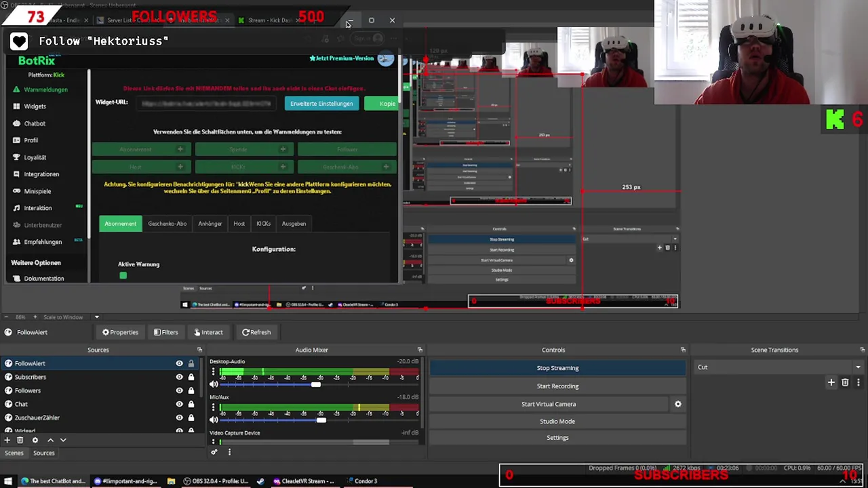
Task: Click Refresh button for browser source
Action: coord(256,332)
